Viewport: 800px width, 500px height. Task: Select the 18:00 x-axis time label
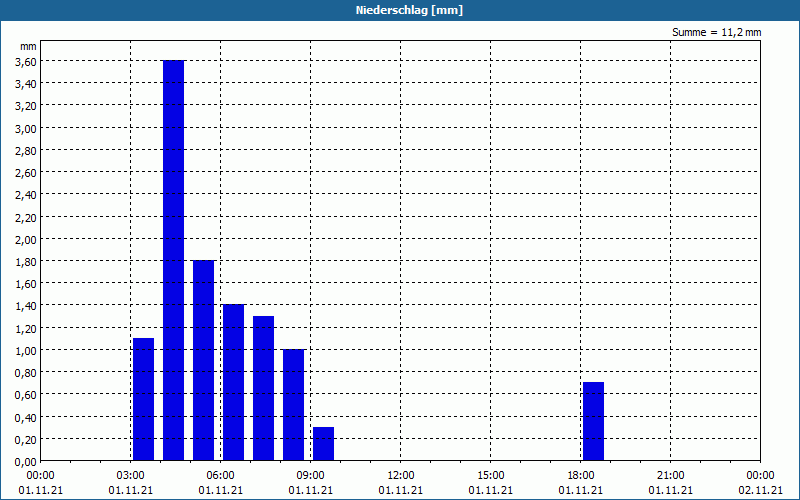(x=581, y=476)
